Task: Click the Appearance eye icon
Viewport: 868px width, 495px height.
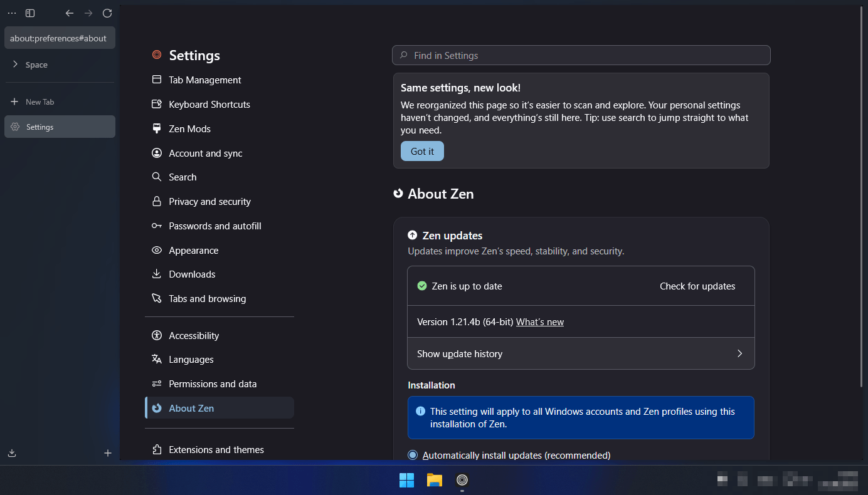Action: [x=157, y=250]
